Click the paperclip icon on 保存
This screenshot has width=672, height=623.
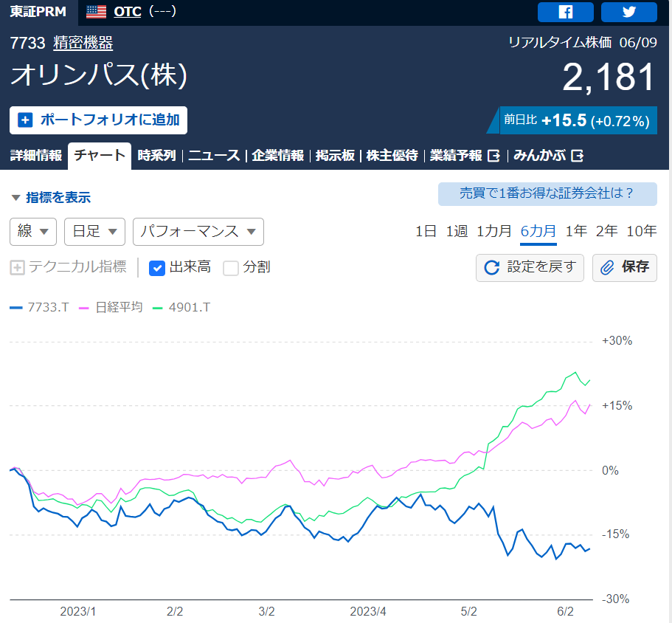pyautogui.click(x=608, y=267)
